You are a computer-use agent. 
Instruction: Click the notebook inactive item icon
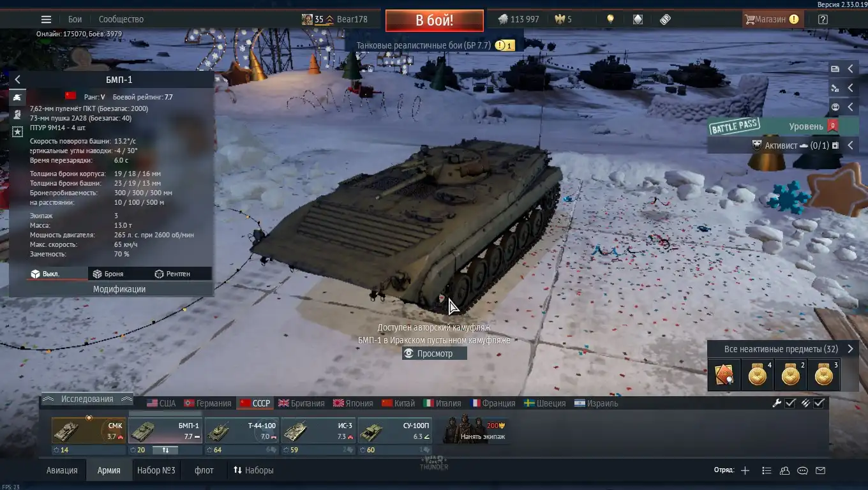(x=724, y=375)
